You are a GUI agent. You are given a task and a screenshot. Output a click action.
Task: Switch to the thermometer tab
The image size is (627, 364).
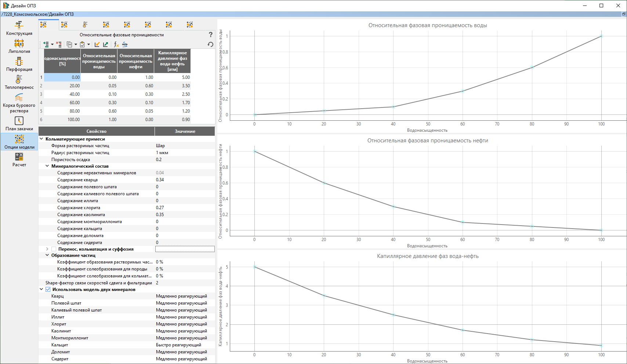pyautogui.click(x=85, y=25)
